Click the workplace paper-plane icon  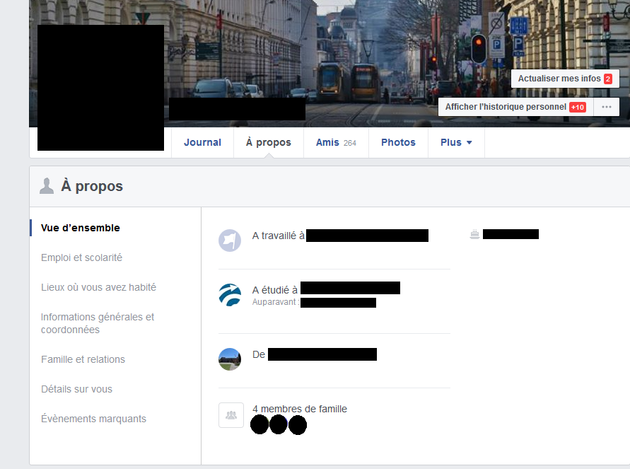click(x=230, y=240)
